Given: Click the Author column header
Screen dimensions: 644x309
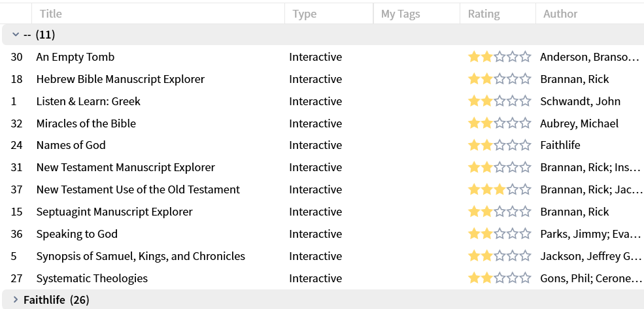Looking at the screenshot, I should click(560, 14).
